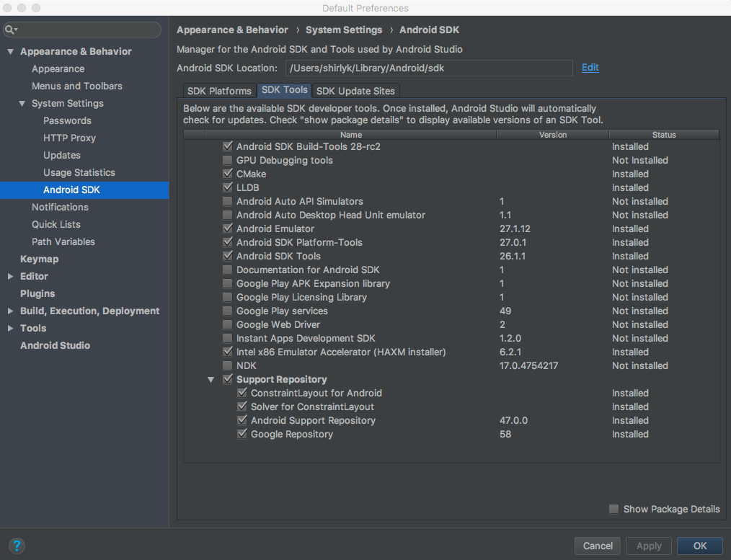
Task: Click the Cancel button
Action: (x=598, y=546)
